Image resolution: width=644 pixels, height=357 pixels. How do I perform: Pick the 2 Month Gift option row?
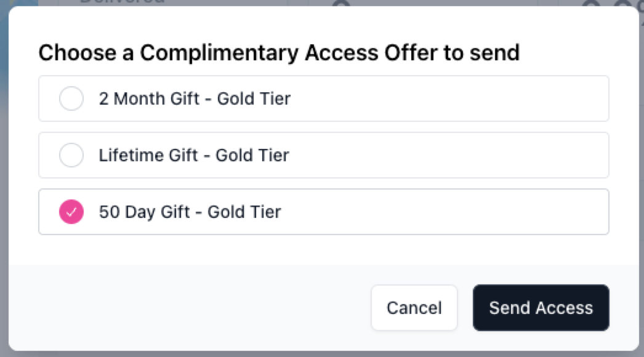coord(431,98)
